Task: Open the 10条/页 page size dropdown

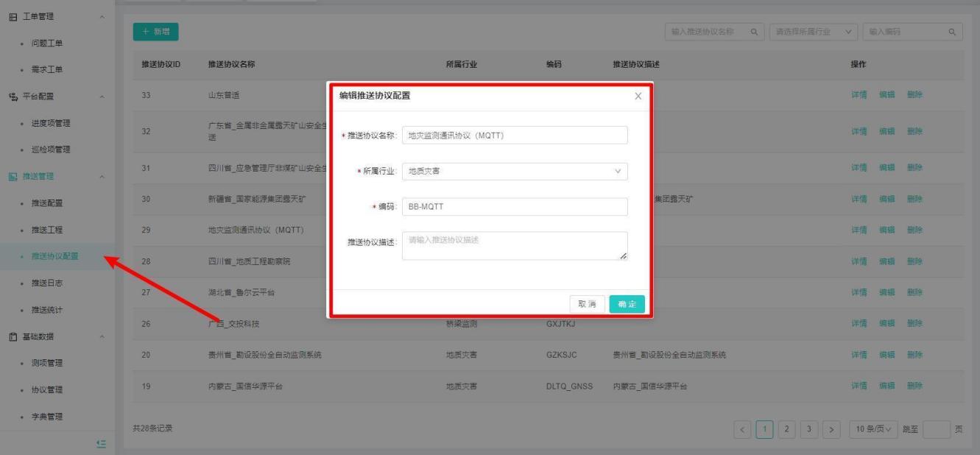Action: point(869,428)
